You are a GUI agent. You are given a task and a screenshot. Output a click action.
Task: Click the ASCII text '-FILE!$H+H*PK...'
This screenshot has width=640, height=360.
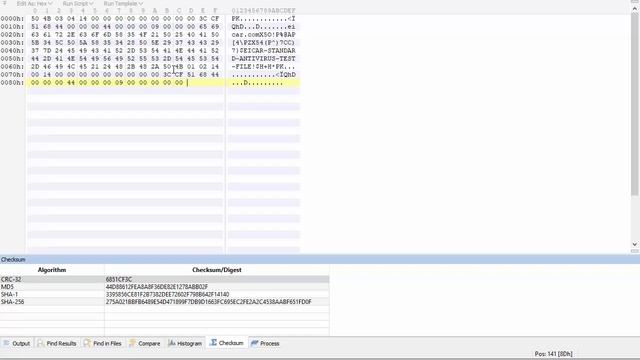coord(263,67)
